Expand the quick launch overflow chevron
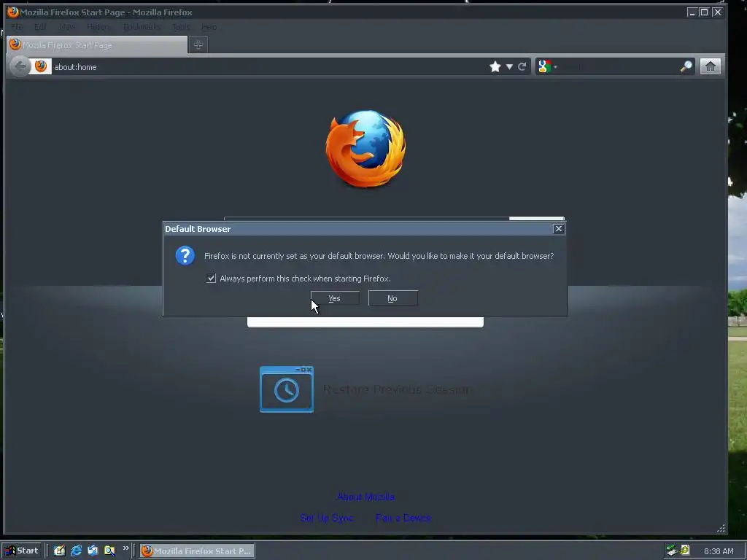747x560 pixels. click(x=125, y=548)
